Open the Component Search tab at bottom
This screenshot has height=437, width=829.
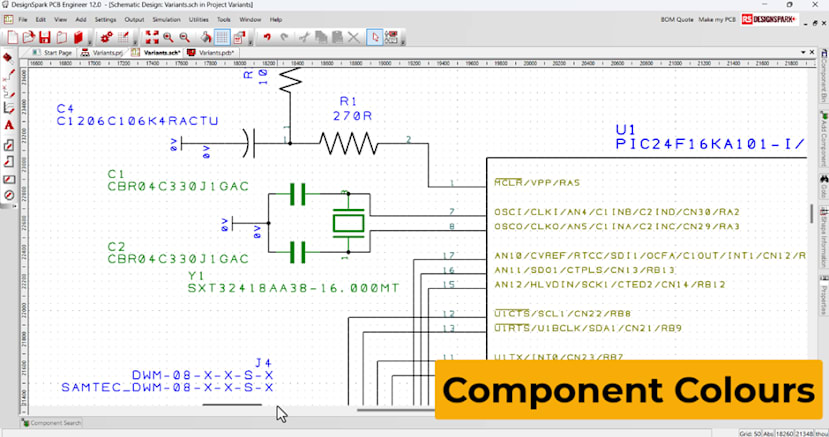[x=51, y=423]
